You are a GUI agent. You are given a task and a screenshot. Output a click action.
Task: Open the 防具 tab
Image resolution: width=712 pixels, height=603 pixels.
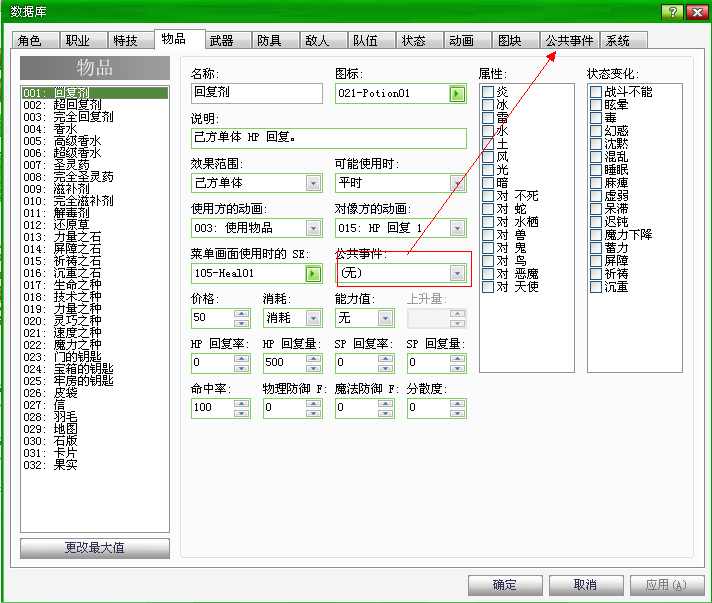[x=276, y=40]
